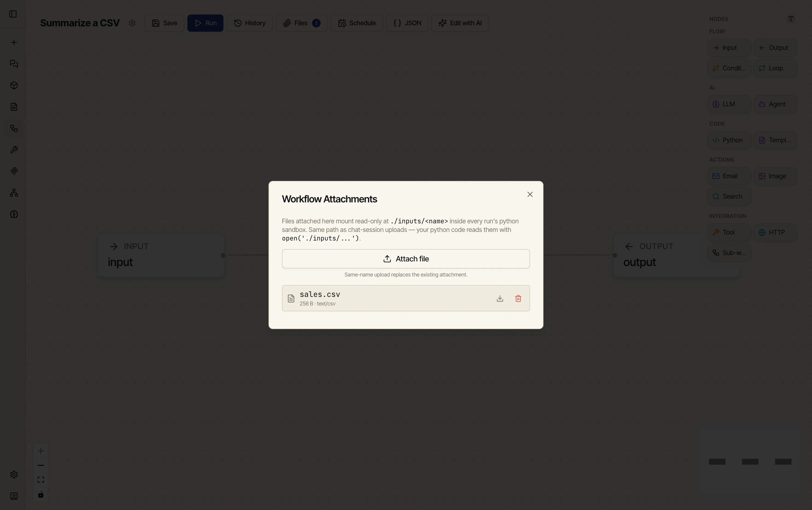Open the workflows icon in sidebar

tap(14, 128)
